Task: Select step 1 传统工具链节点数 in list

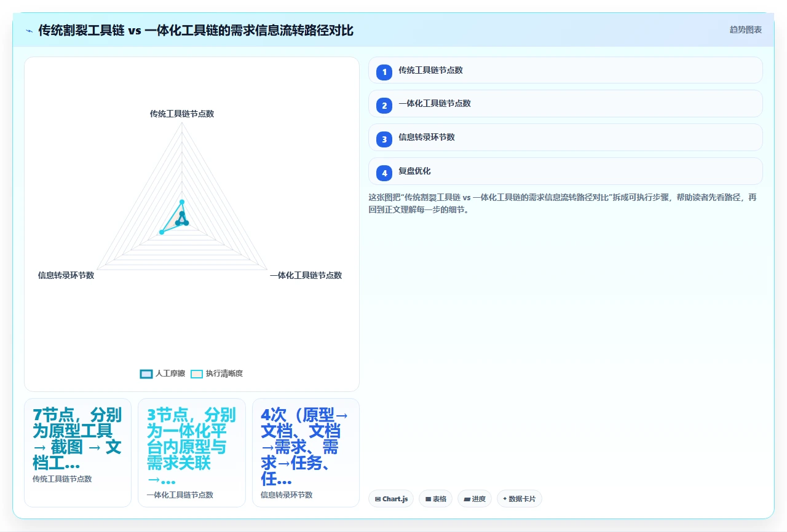Action: click(565, 70)
